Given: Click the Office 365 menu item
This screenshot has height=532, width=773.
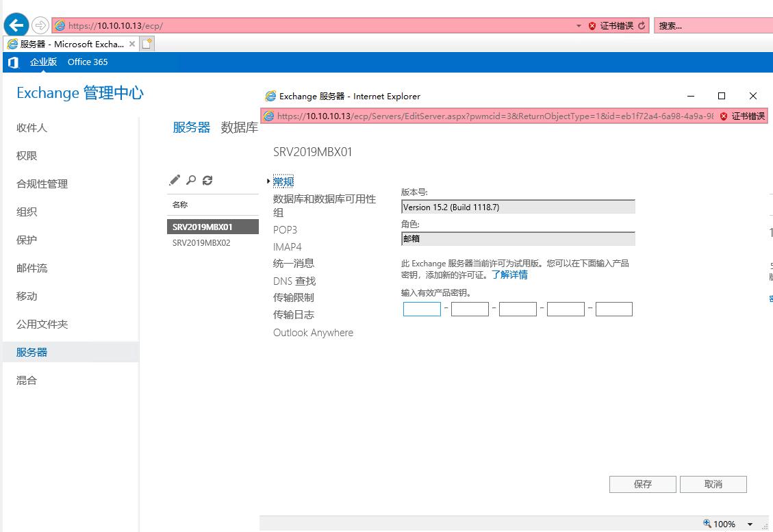Looking at the screenshot, I should 87,62.
